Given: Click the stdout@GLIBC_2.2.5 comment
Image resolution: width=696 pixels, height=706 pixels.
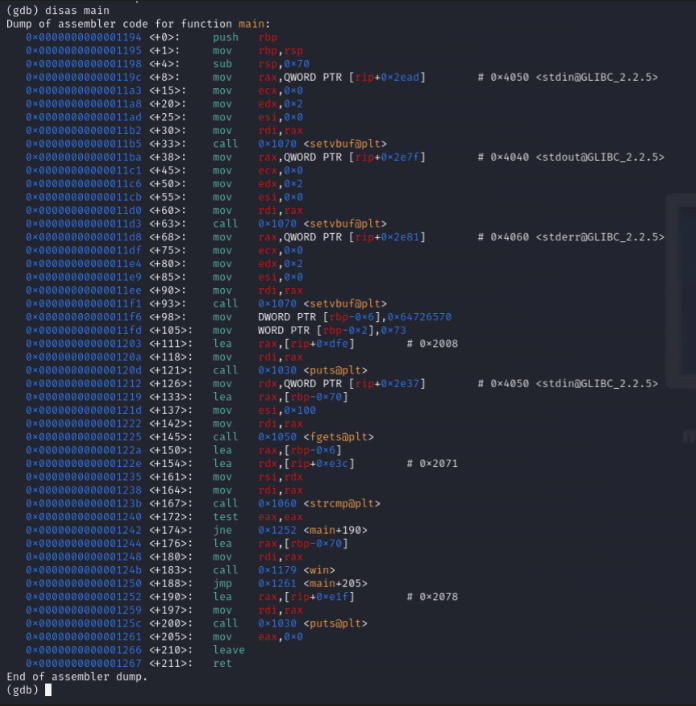Looking at the screenshot, I should tap(598, 157).
